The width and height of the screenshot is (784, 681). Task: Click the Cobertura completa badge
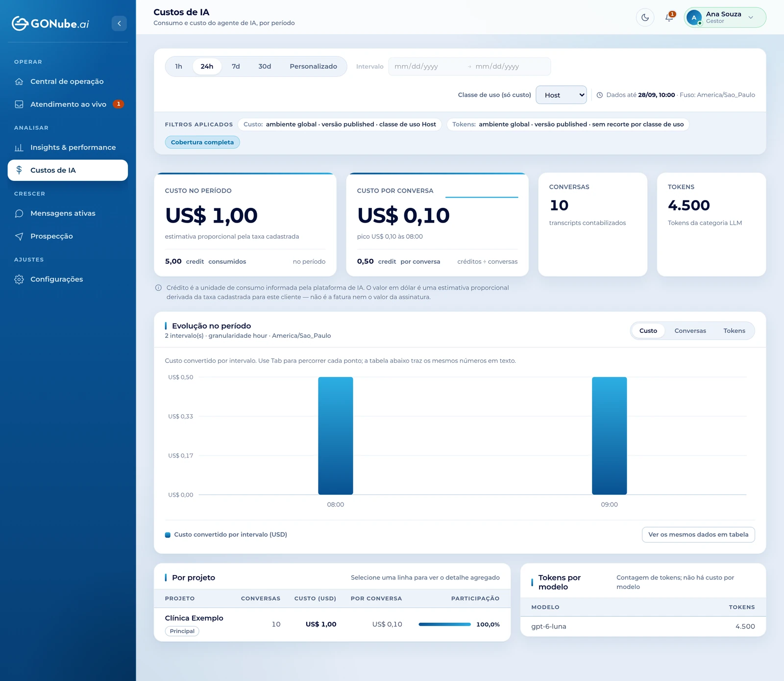point(202,143)
